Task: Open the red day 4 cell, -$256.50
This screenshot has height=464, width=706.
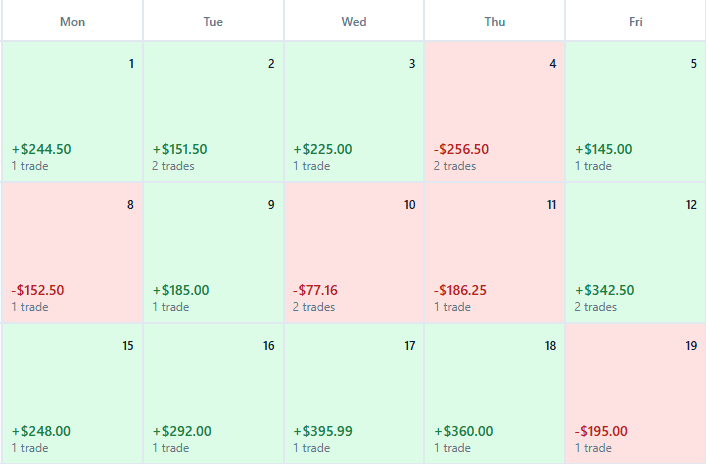Action: [495, 112]
